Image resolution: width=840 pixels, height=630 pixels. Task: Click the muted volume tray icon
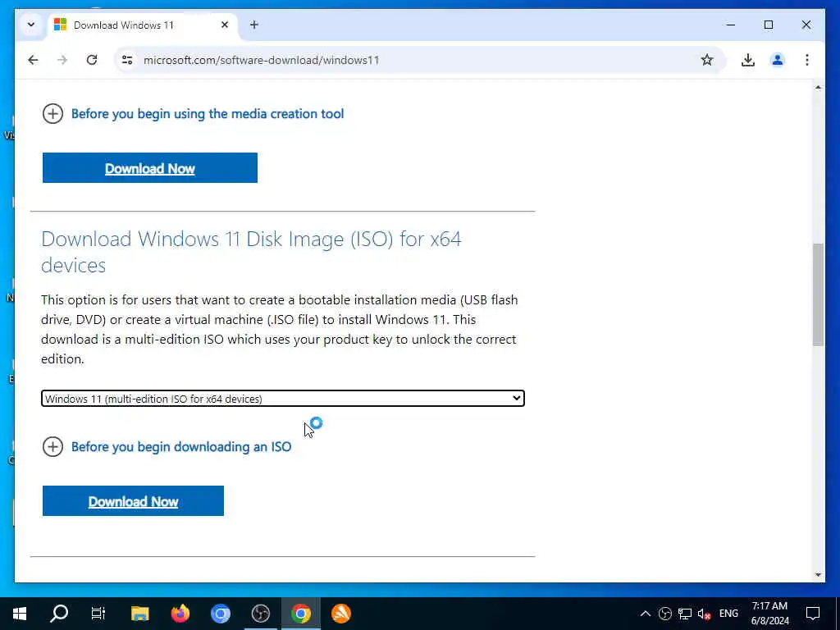point(705,614)
